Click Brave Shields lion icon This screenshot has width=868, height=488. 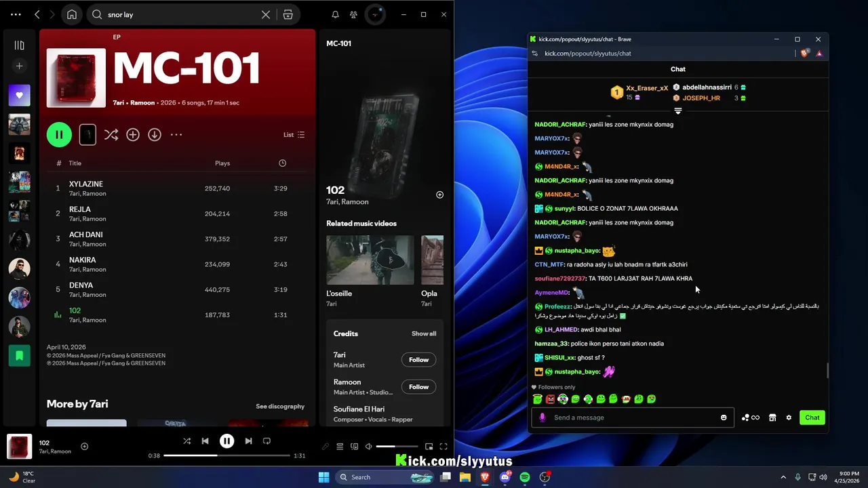[804, 53]
